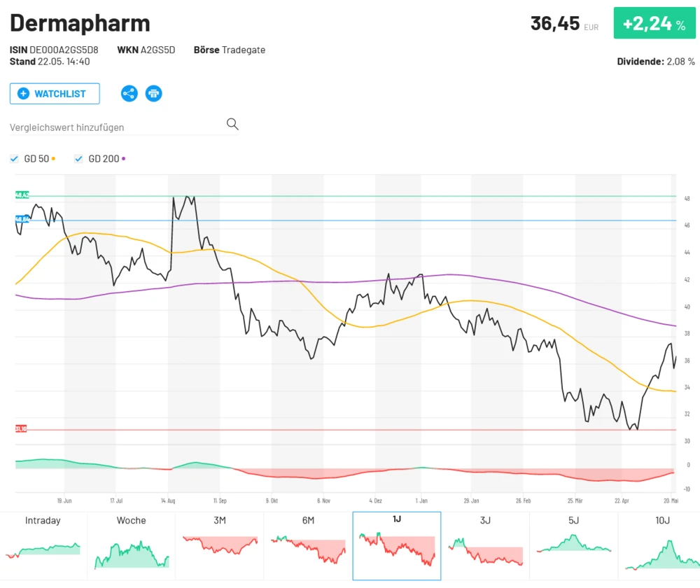Add Dermapharm to the Watchlist

pos(55,93)
